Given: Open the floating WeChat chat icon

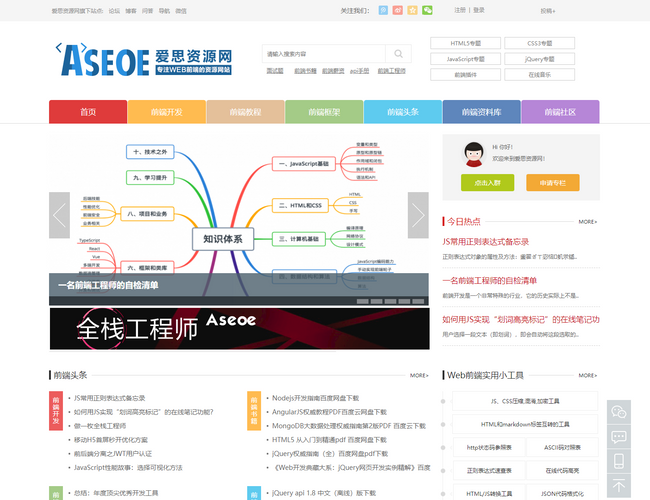Looking at the screenshot, I should (619, 412).
